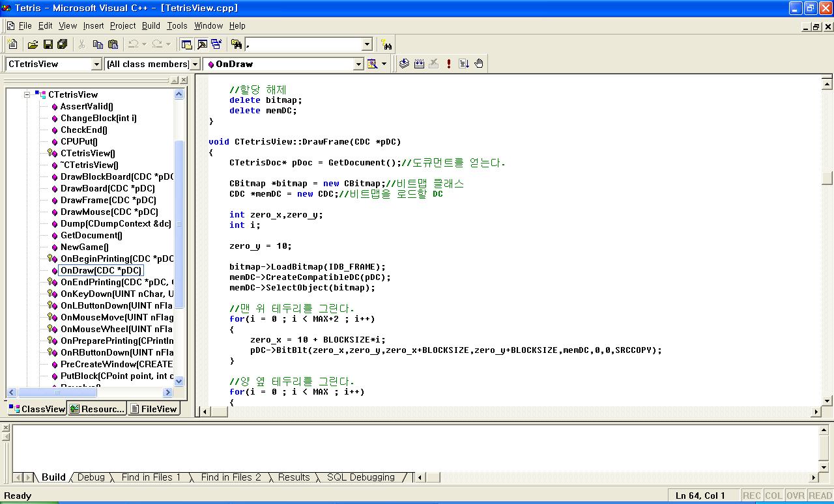The image size is (834, 504).
Task: Select OnKeyDown member in class tree
Action: [x=117, y=294]
